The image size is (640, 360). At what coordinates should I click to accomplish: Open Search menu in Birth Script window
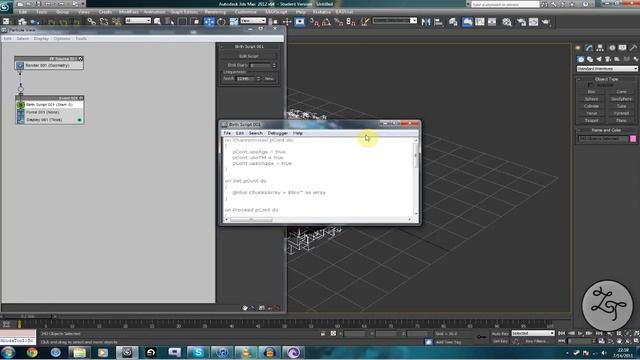[256, 133]
